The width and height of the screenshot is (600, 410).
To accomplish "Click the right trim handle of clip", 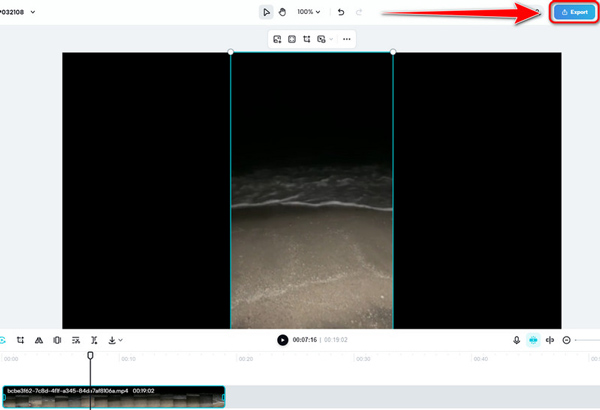I will [223, 397].
